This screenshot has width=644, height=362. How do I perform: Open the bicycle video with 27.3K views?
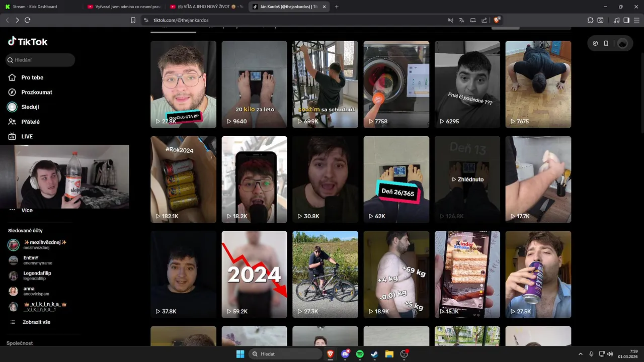pos(326,275)
